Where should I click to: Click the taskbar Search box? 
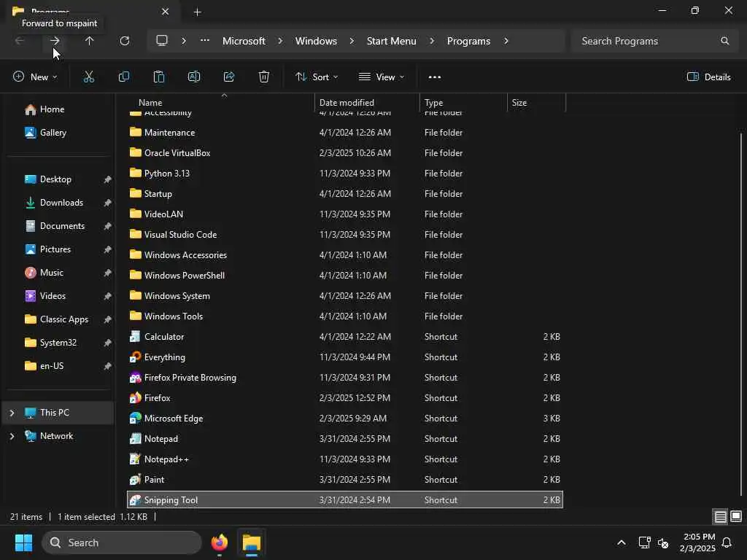122,542
